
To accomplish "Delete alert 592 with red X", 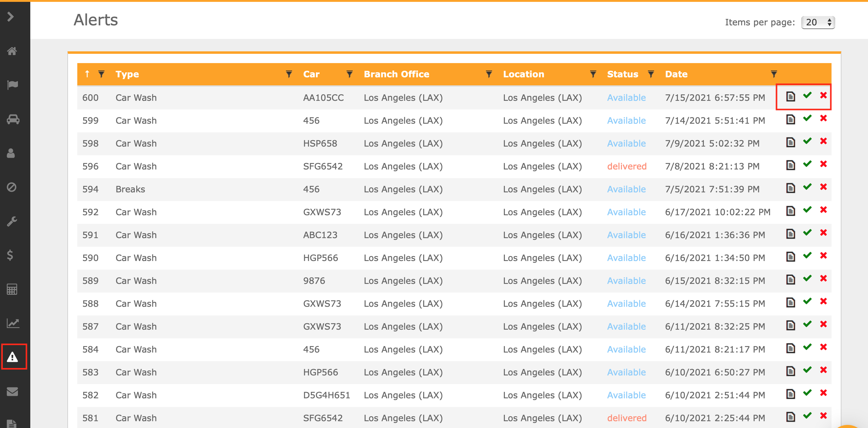I will click(823, 210).
